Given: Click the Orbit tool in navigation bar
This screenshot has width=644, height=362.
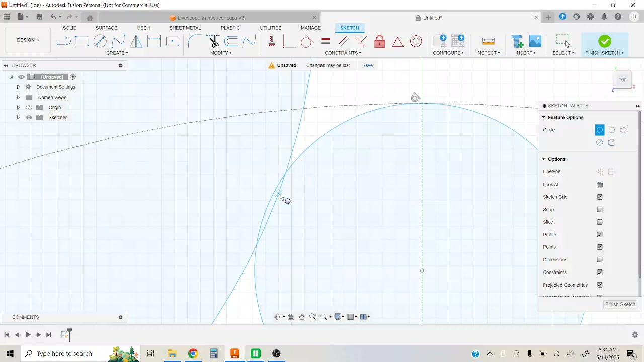Looking at the screenshot, I should coord(277,317).
